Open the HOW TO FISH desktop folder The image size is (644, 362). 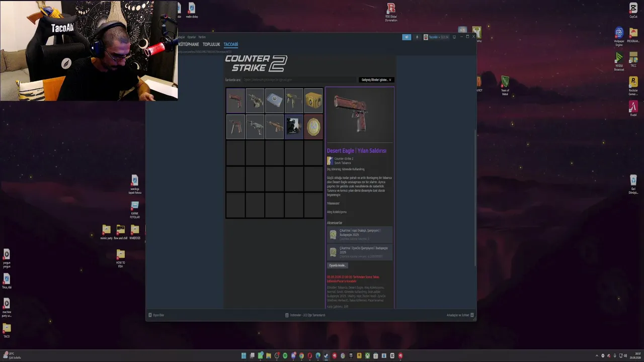pyautogui.click(x=121, y=259)
